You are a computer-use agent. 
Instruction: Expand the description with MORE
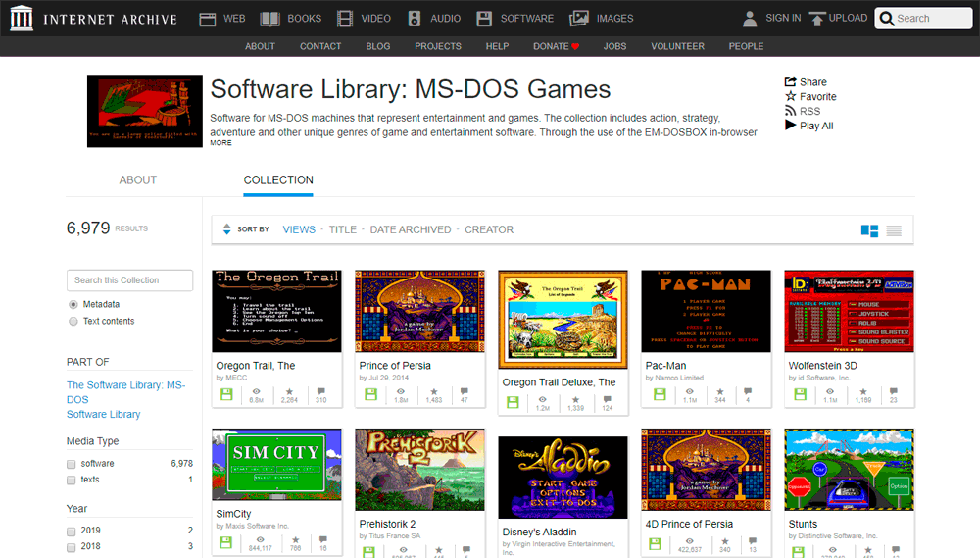(220, 143)
